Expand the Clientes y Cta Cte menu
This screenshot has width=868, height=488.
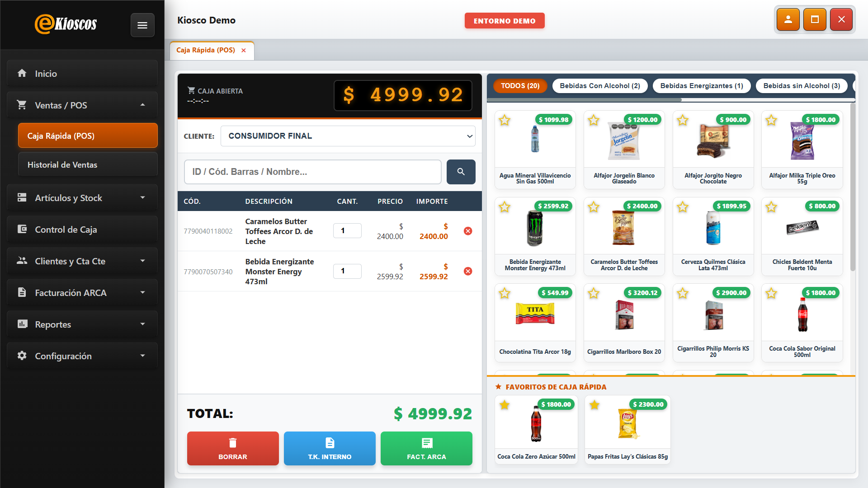tap(142, 261)
